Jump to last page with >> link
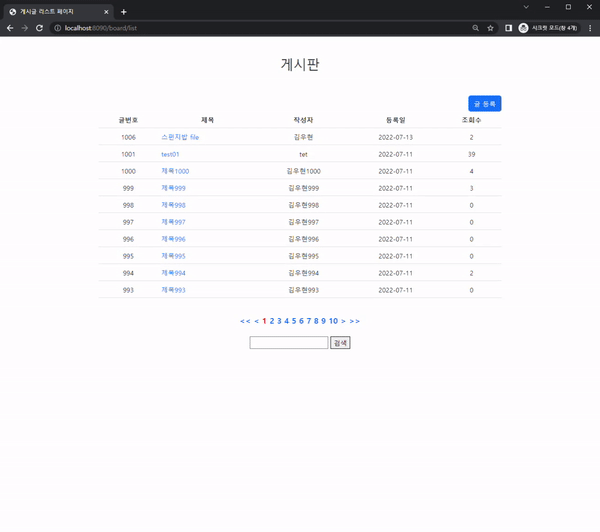 click(x=355, y=321)
